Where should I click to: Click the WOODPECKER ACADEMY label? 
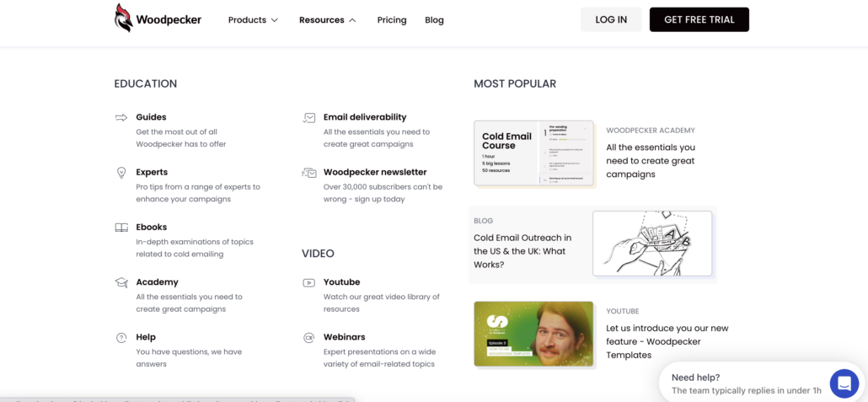651,131
